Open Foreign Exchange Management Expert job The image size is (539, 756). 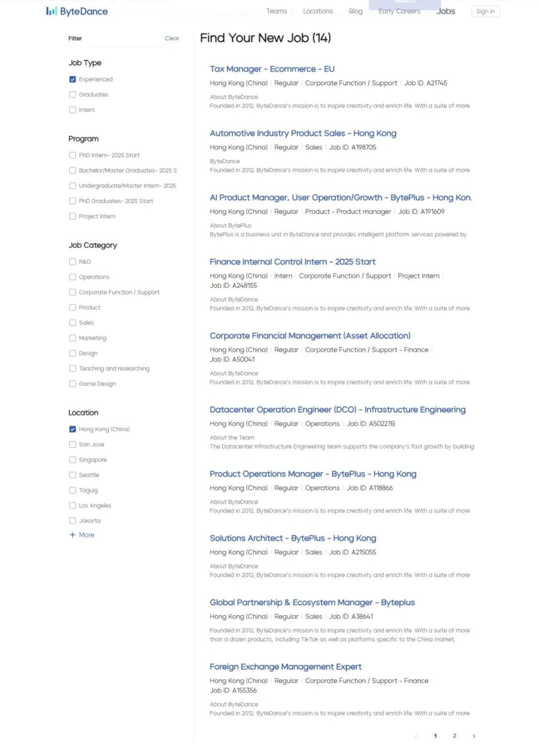click(x=285, y=667)
